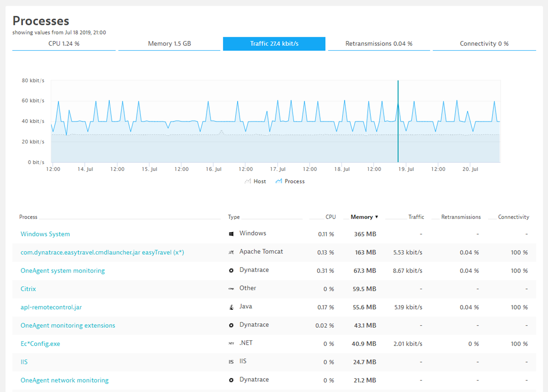Open OneAgent system monitoring process

coord(62,271)
